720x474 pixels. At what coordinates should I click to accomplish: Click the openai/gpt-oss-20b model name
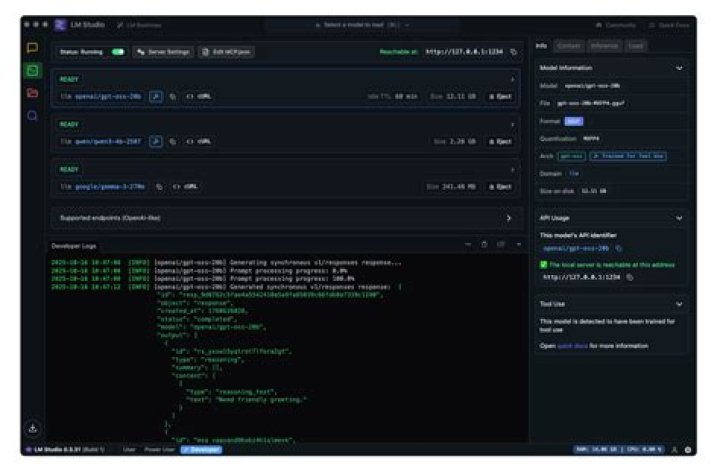108,96
